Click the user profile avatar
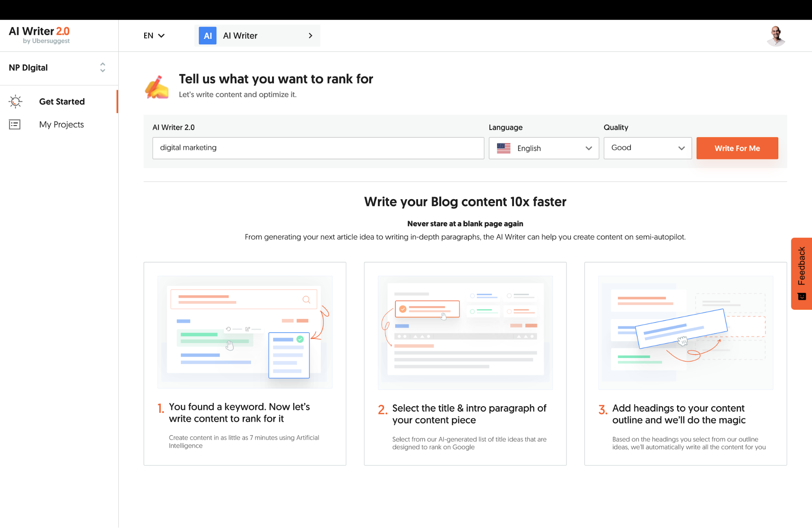 pyautogui.click(x=776, y=35)
